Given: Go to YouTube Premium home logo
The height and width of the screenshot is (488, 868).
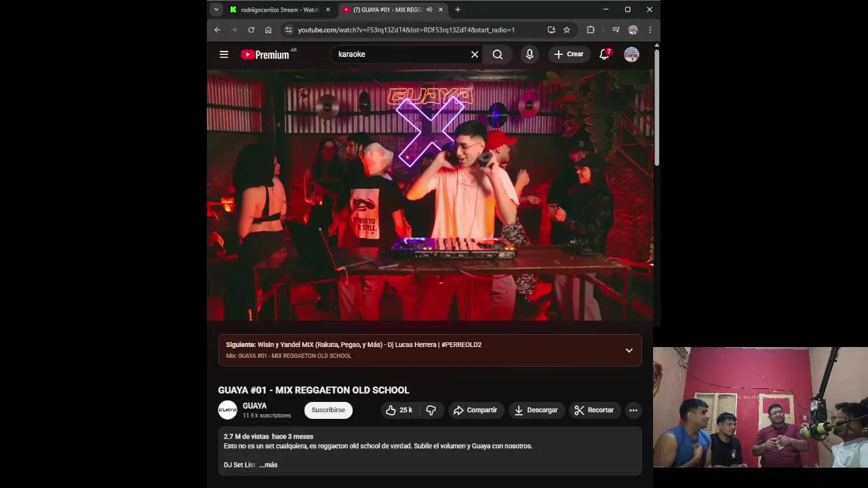Looking at the screenshot, I should pyautogui.click(x=267, y=54).
